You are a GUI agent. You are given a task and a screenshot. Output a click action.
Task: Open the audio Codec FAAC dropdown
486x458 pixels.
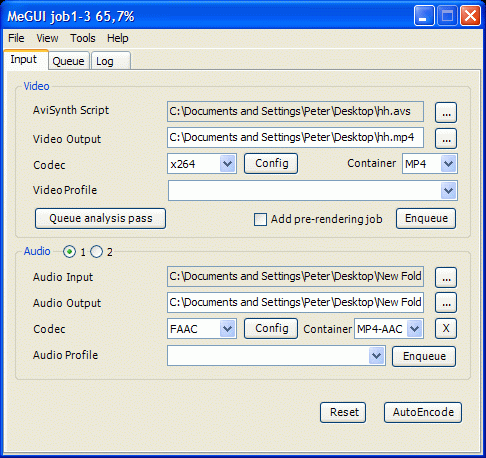[x=202, y=329]
